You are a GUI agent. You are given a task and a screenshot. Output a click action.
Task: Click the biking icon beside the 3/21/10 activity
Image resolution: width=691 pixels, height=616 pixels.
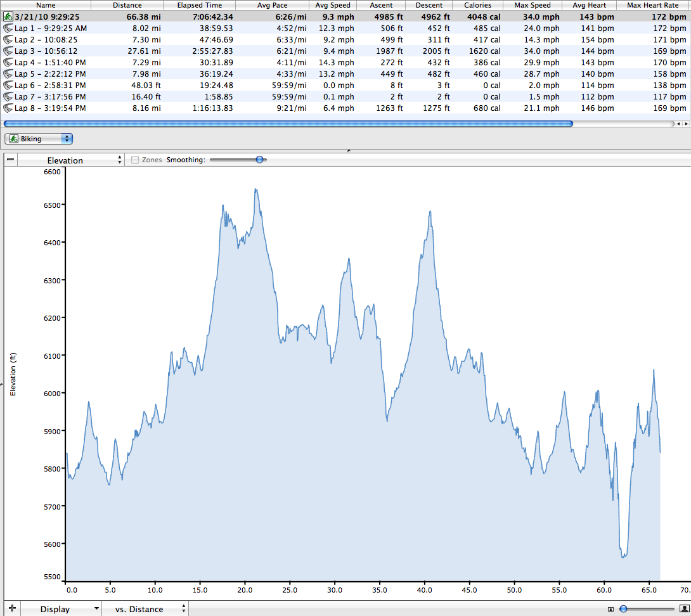click(x=8, y=17)
